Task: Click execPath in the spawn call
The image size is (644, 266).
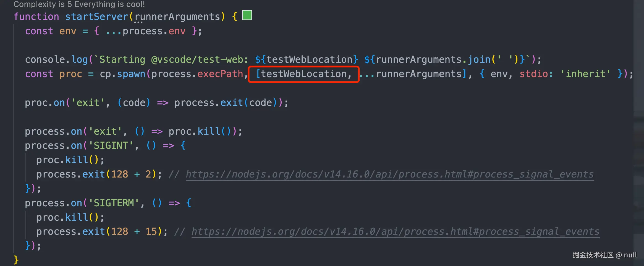Action: 220,74
